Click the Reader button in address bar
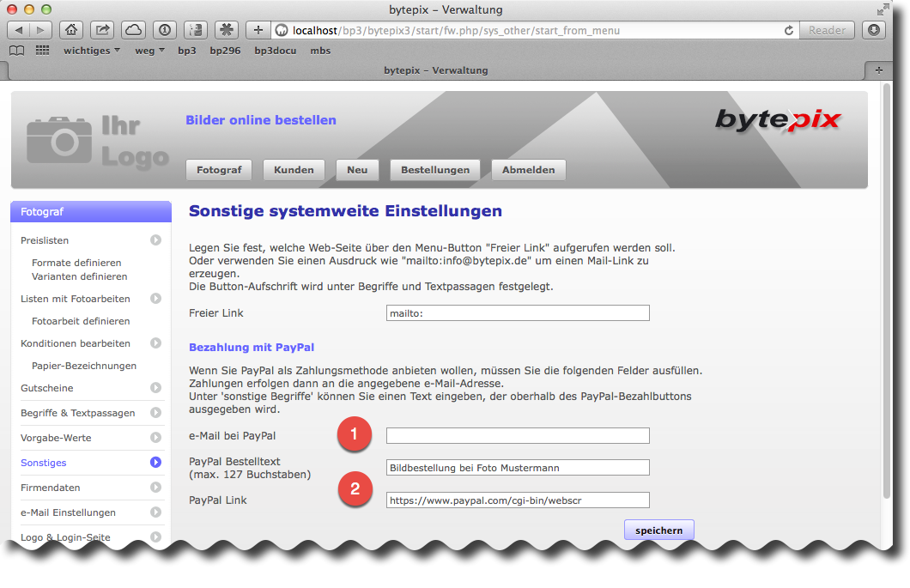Image resolution: width=910 pixels, height=588 pixels. click(x=827, y=30)
